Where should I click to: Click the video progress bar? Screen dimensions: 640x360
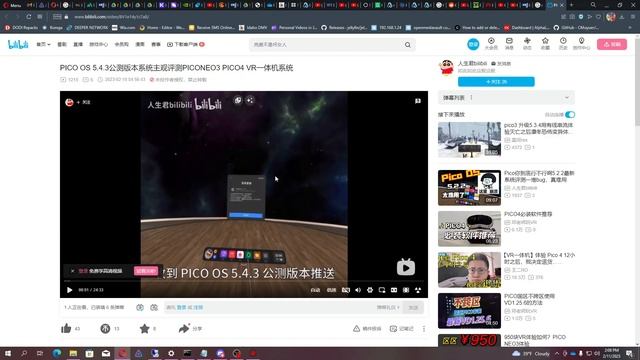244,281
